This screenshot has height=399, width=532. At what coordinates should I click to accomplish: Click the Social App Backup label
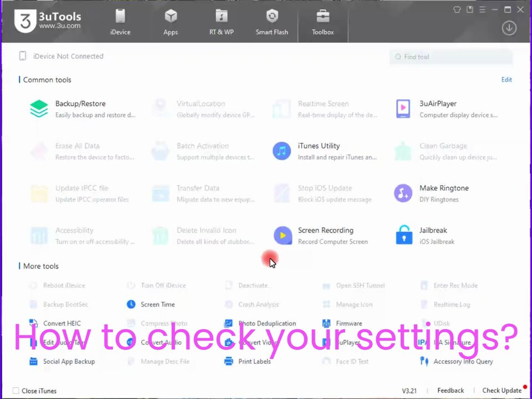[x=69, y=361]
